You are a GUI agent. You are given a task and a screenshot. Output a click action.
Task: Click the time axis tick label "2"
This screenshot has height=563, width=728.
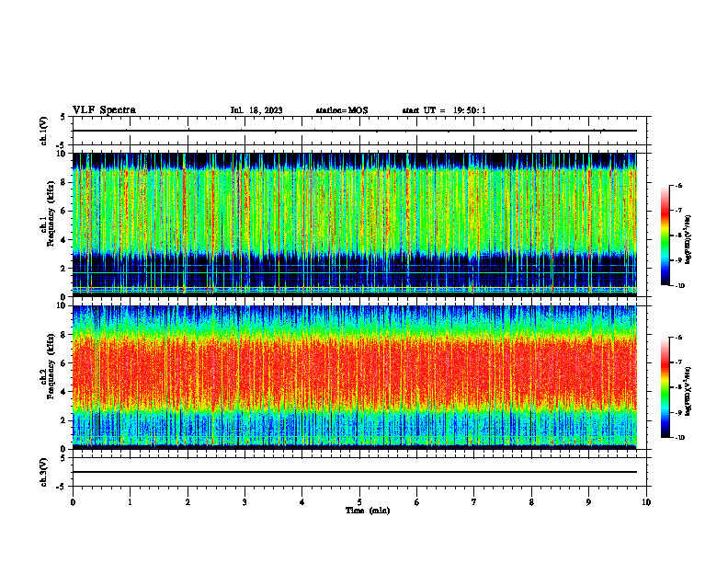point(188,502)
